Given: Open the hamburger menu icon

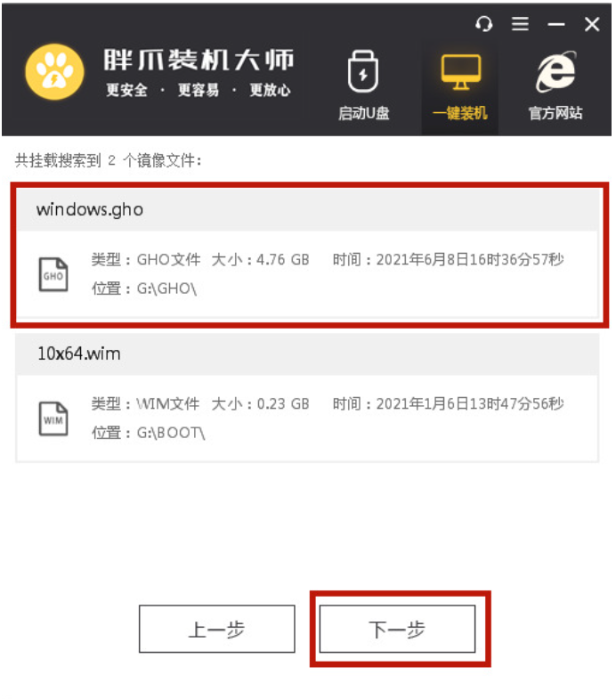Looking at the screenshot, I should click(x=520, y=24).
